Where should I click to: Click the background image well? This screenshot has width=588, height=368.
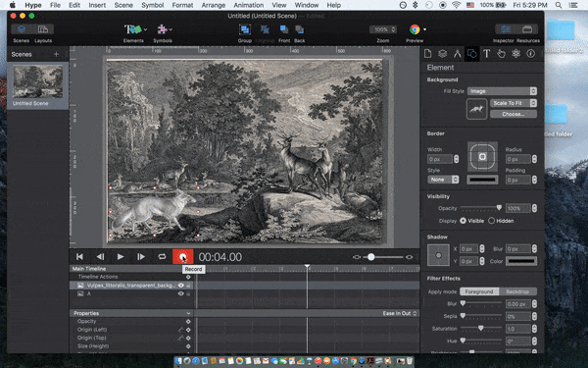pyautogui.click(x=476, y=109)
